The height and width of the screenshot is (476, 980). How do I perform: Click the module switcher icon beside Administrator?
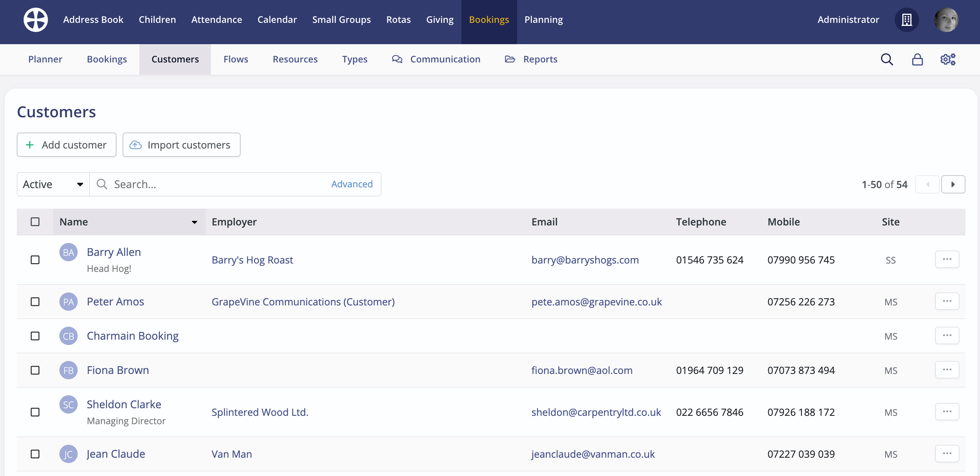tap(907, 20)
